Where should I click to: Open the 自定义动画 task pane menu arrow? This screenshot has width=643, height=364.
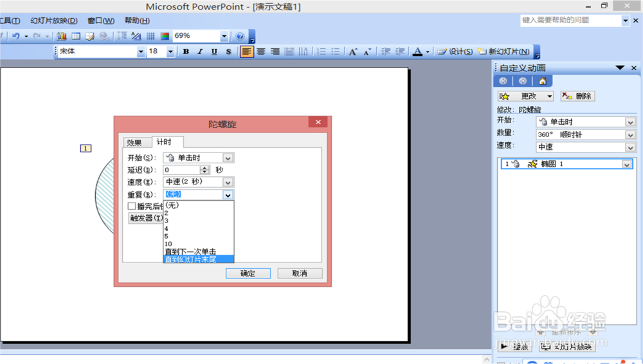click(x=620, y=68)
